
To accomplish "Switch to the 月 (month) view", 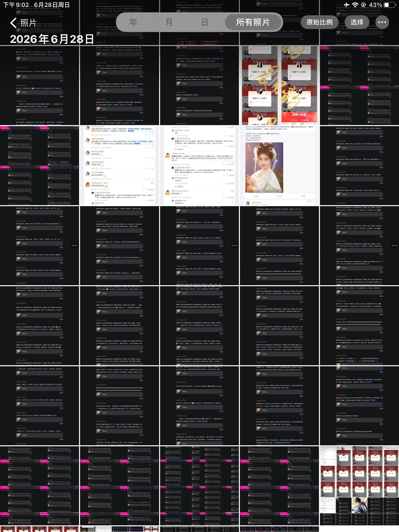I will [x=169, y=22].
